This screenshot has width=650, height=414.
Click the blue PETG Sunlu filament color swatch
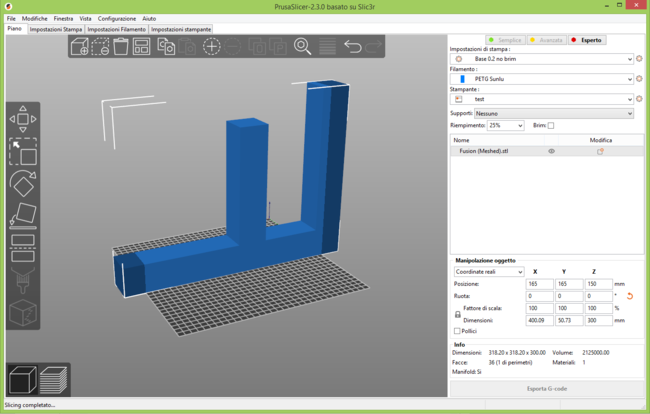click(x=462, y=78)
